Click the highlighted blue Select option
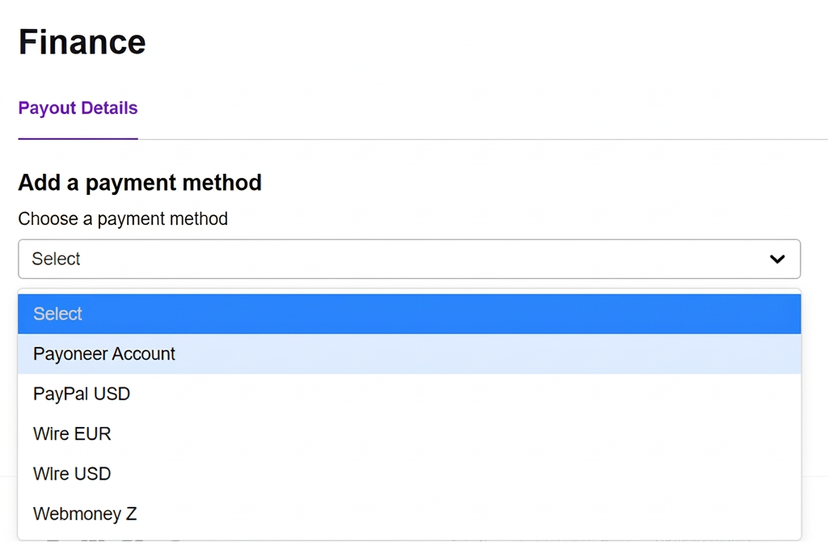This screenshot has height=546, width=828. click(x=409, y=314)
